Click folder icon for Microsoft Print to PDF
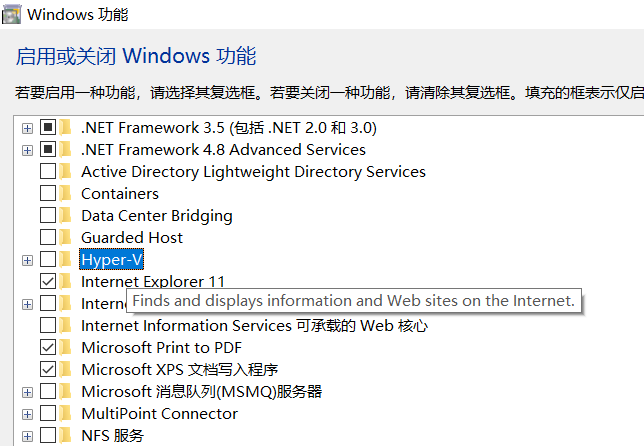 [67, 348]
